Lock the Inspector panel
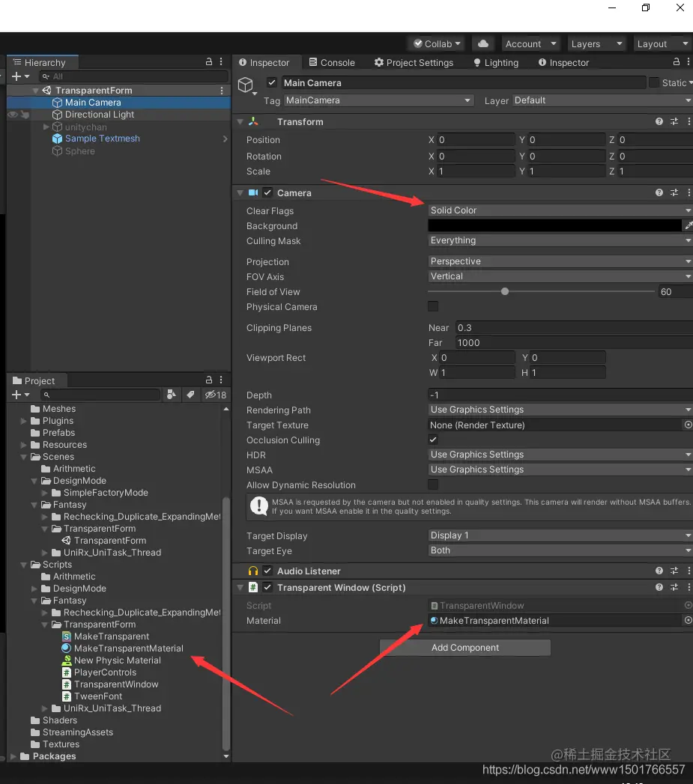693x784 pixels. pos(676,61)
